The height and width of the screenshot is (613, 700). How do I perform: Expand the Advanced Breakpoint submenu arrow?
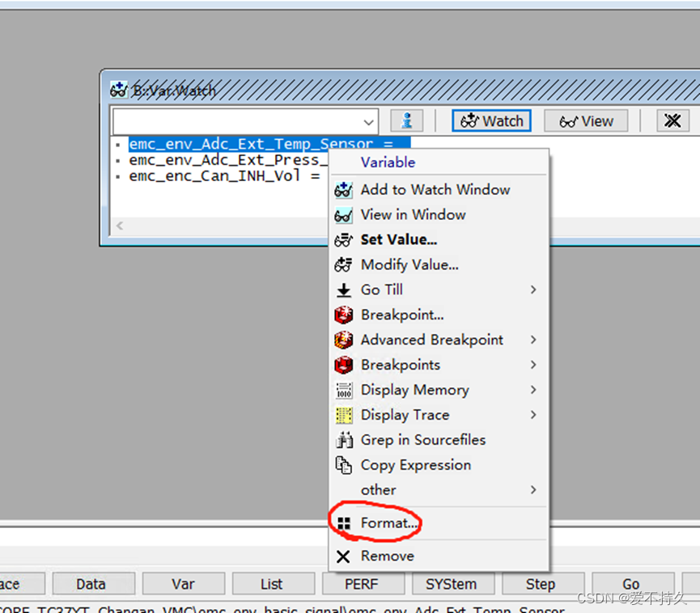[x=533, y=340]
